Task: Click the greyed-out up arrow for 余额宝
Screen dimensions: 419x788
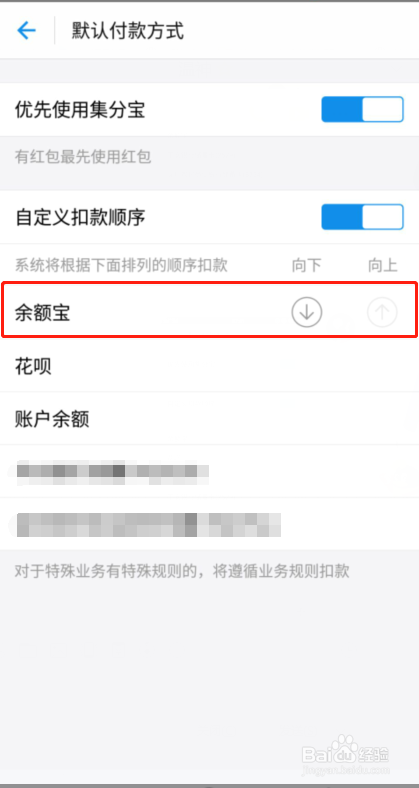Action: pos(382,313)
